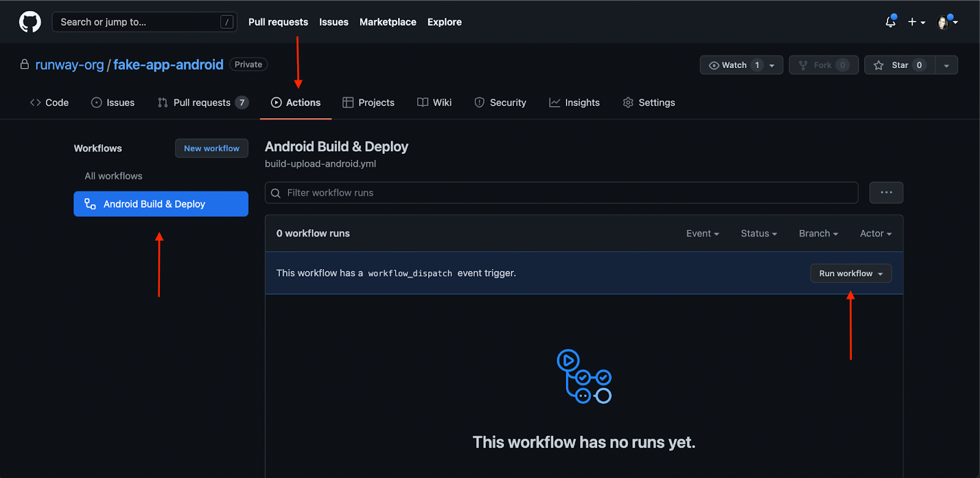Expand the Event filter dropdown
The width and height of the screenshot is (980, 478).
703,233
